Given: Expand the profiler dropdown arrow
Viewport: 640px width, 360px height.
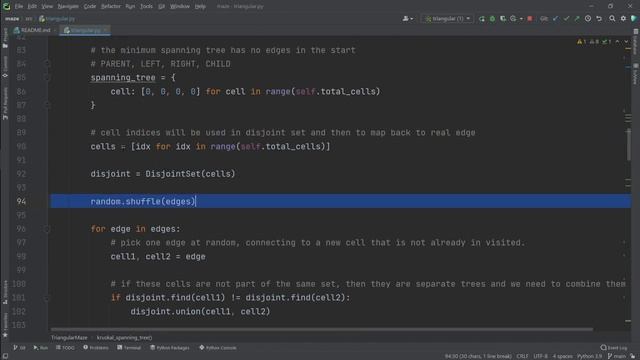Looking at the screenshot, I should (x=521, y=19).
